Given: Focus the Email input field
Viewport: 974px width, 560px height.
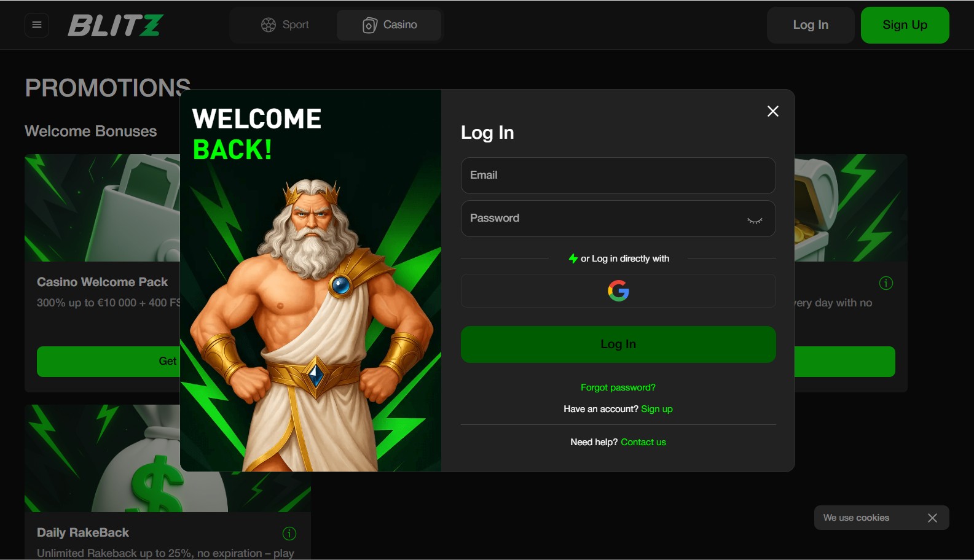Looking at the screenshot, I should 618,176.
